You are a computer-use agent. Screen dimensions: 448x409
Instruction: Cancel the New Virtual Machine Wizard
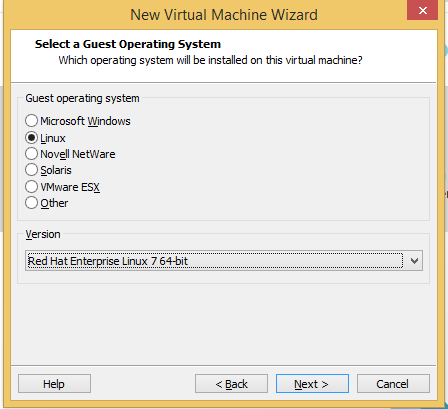[393, 384]
